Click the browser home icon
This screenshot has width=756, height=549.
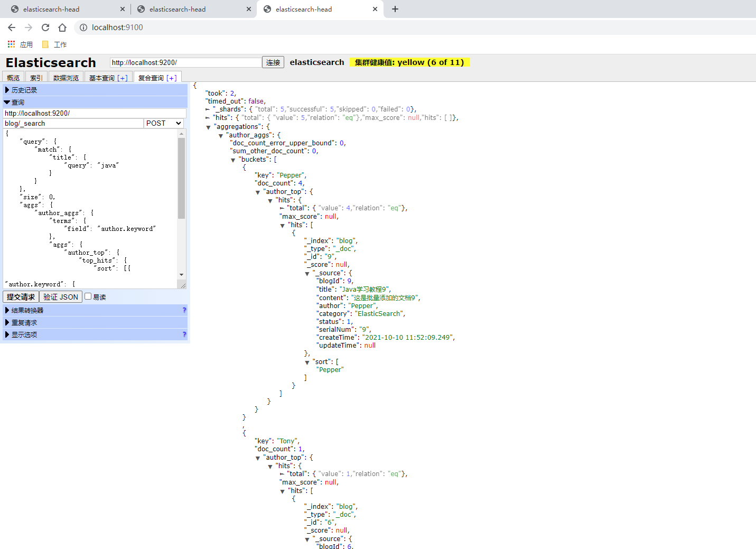click(x=62, y=27)
